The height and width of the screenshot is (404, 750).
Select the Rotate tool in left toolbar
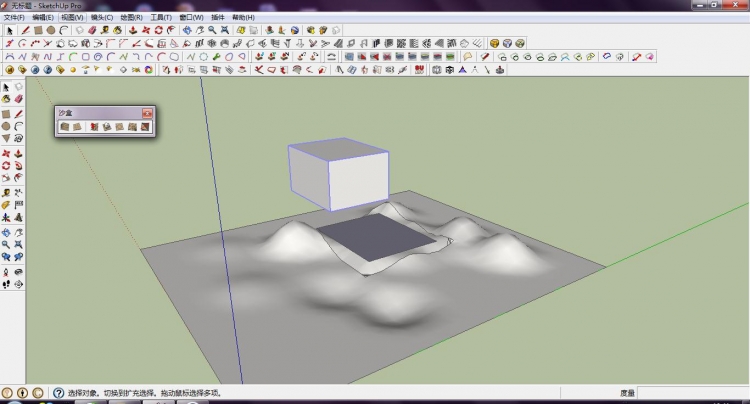pos(6,165)
